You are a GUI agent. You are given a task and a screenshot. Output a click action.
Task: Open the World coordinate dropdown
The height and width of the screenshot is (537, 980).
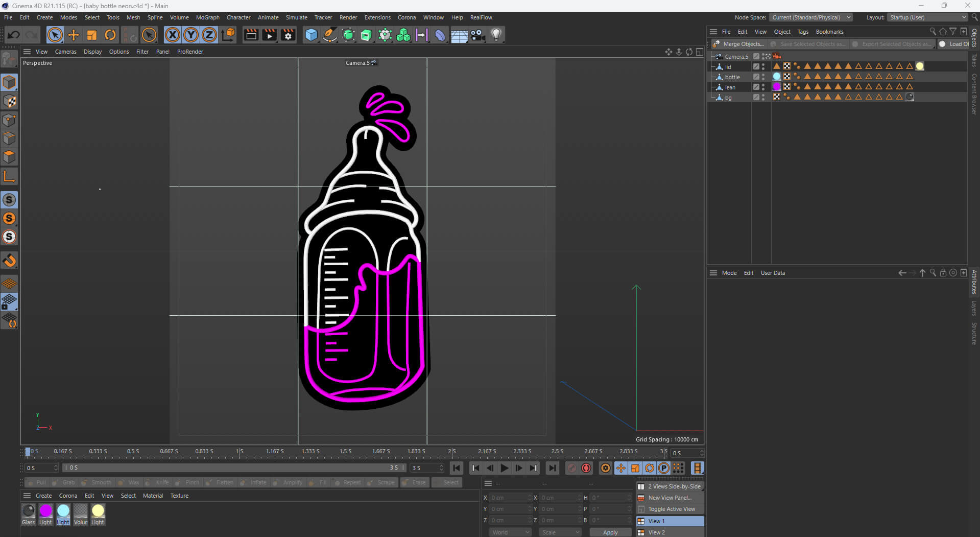tap(510, 532)
